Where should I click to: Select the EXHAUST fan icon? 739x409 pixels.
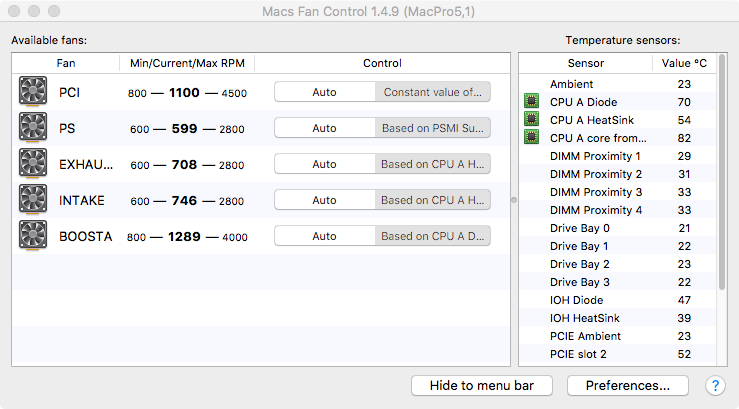point(33,165)
